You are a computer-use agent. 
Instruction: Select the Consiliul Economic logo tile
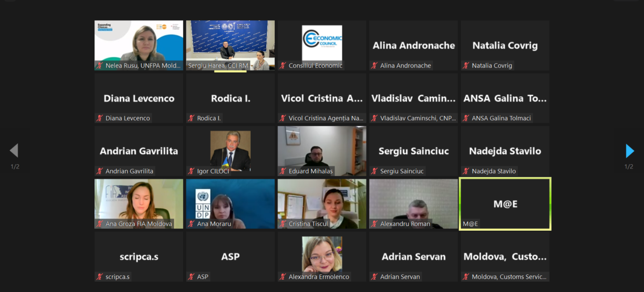(x=322, y=46)
